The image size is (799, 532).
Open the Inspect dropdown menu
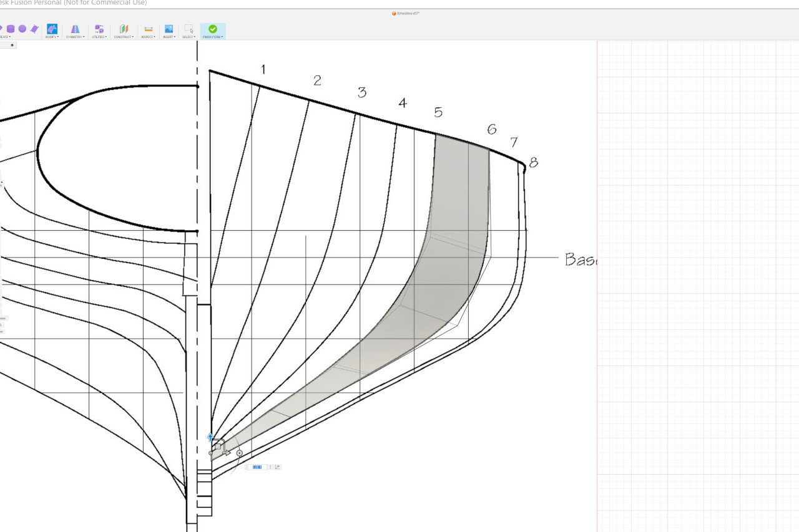point(149,37)
